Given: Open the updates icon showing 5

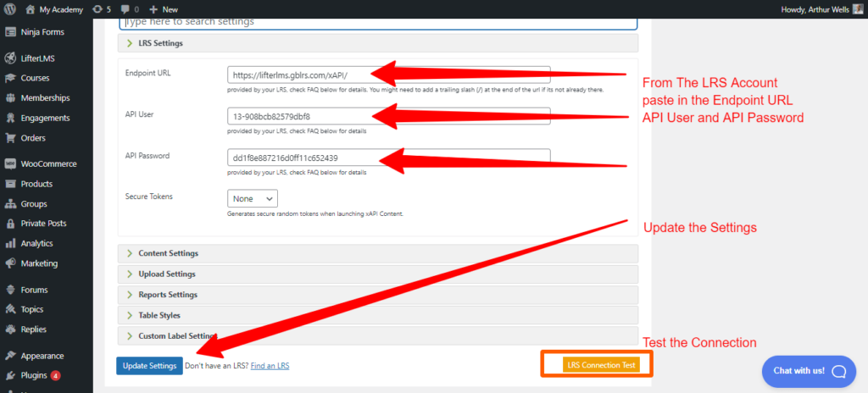Looking at the screenshot, I should [x=97, y=9].
